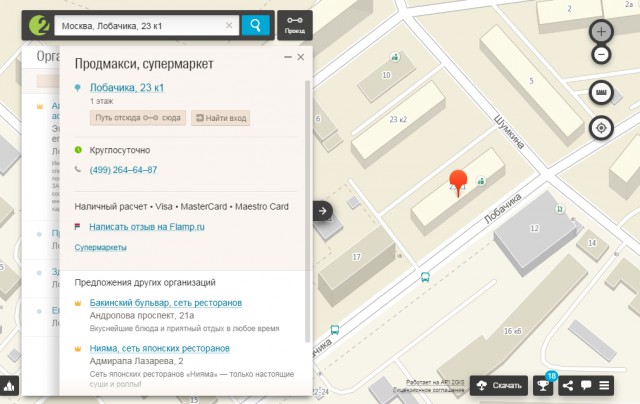This screenshot has width=640, height=404.
Task: Open Нияма, сеть японских ресторанов link
Action: pyautogui.click(x=160, y=349)
